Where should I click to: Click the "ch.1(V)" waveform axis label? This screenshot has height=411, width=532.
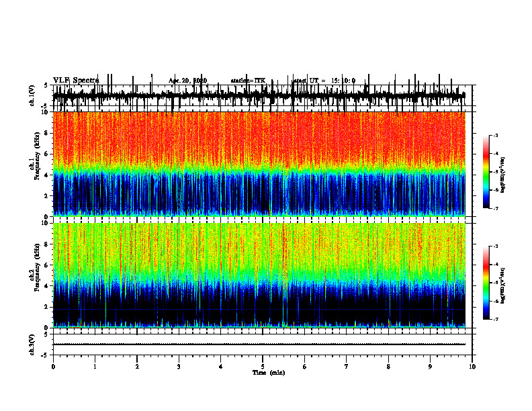coord(32,95)
